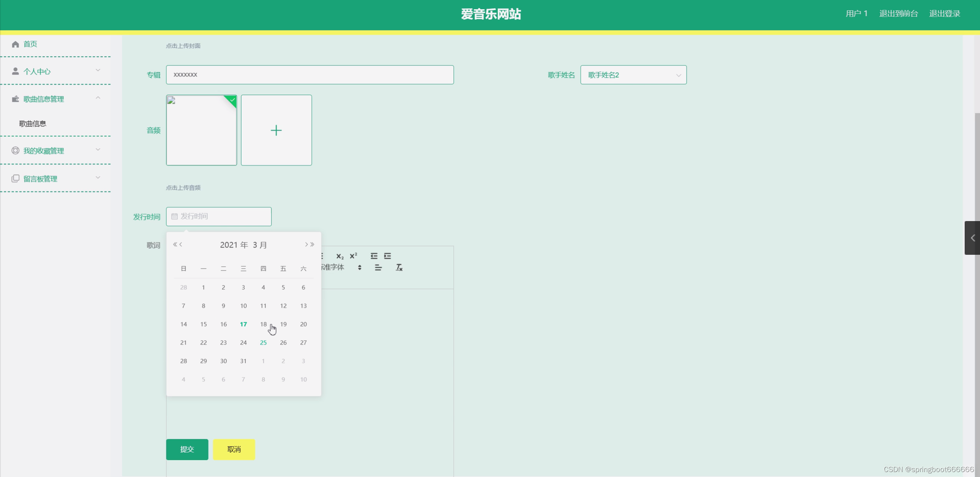Click the plus icon to upload audio
Viewport: 980px width, 477px height.
[x=276, y=130]
